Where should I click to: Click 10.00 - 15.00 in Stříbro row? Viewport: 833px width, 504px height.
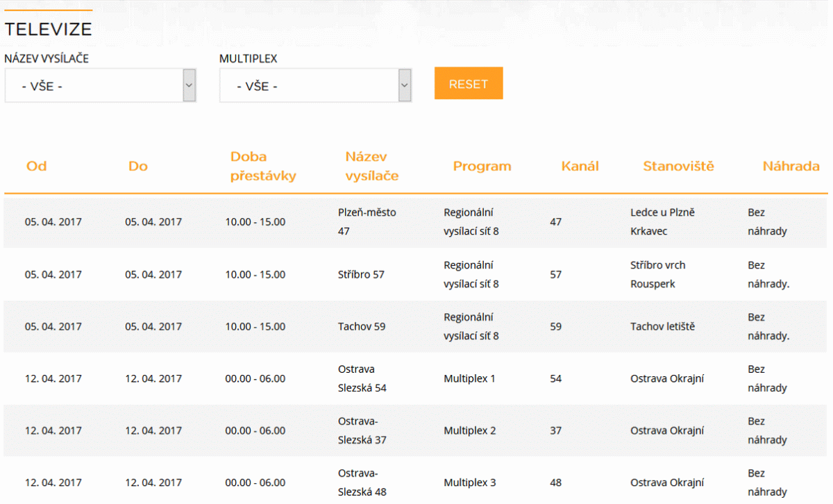click(255, 274)
